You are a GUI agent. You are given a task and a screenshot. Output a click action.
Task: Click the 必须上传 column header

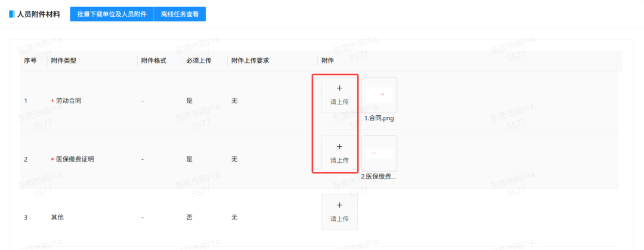pos(199,61)
